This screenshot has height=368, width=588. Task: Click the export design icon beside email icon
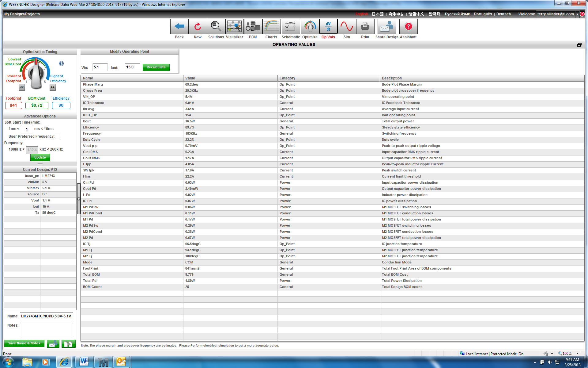(69, 344)
